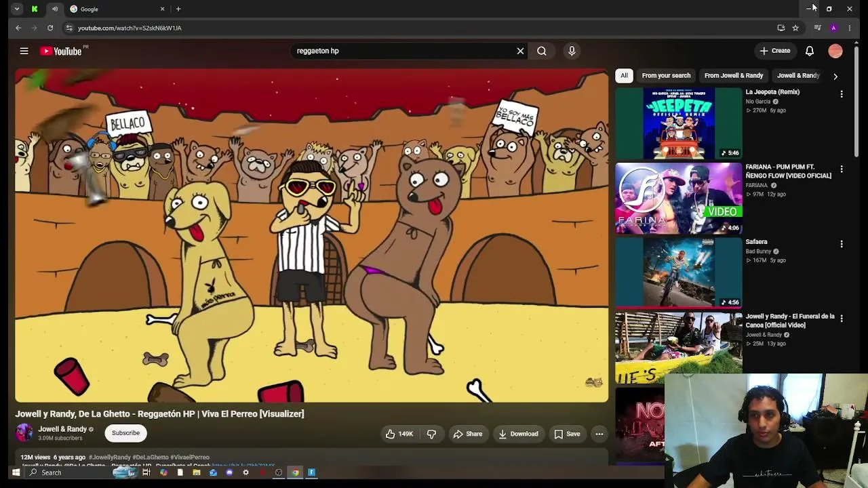This screenshot has width=868, height=488.
Task: Open the FARIANA Pum Pum video thumbnail
Action: 679,198
